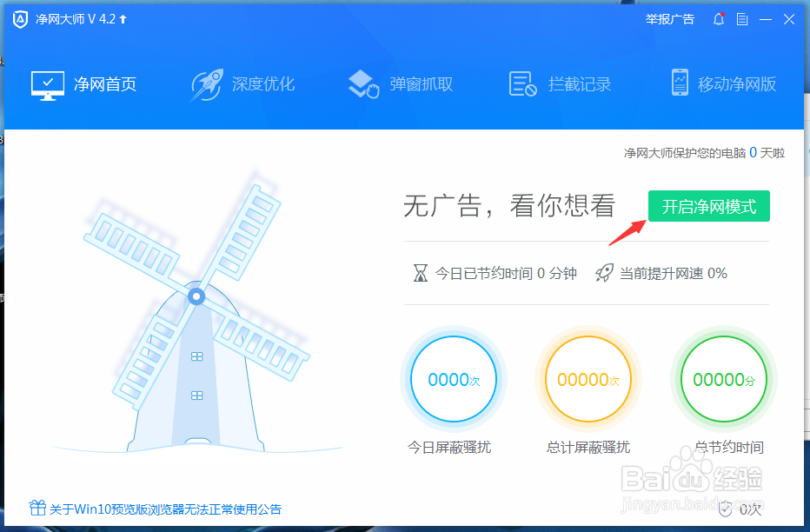The height and width of the screenshot is (532, 810).
Task: Click the rocket icon beside 当前提升网速
Action: click(604, 273)
